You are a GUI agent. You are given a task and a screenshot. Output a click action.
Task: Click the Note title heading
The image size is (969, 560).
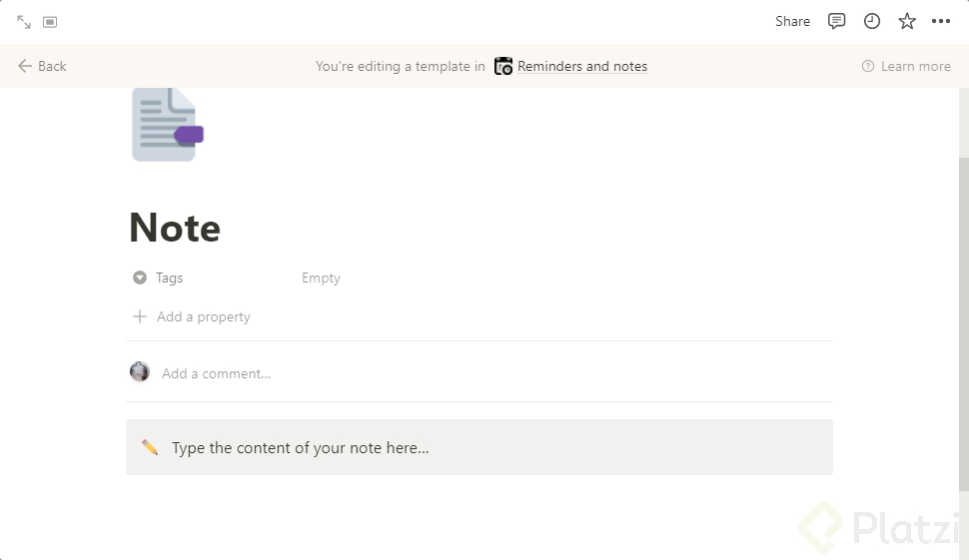(175, 228)
